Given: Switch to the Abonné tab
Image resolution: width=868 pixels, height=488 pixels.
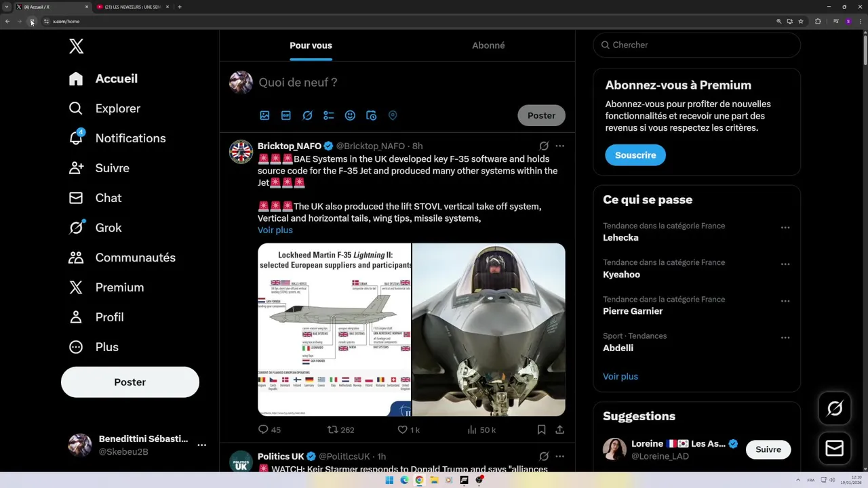Looking at the screenshot, I should click(x=488, y=45).
